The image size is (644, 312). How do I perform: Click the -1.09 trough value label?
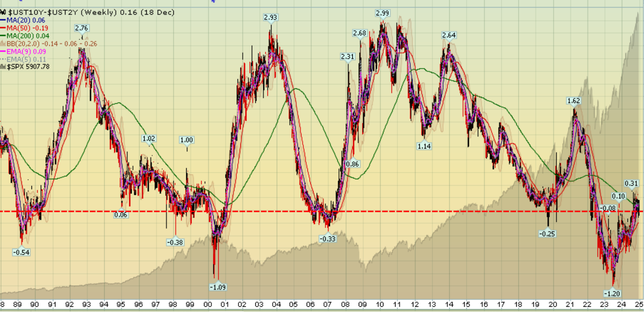[x=217, y=287]
